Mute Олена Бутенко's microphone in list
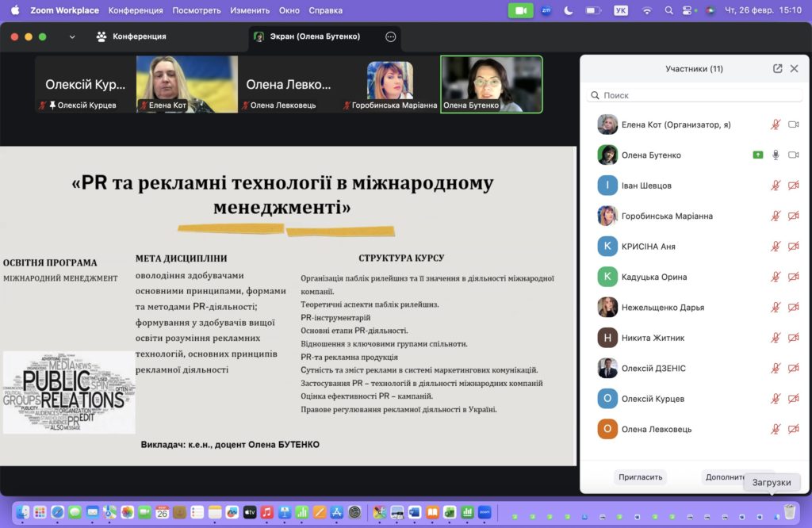 tap(776, 155)
